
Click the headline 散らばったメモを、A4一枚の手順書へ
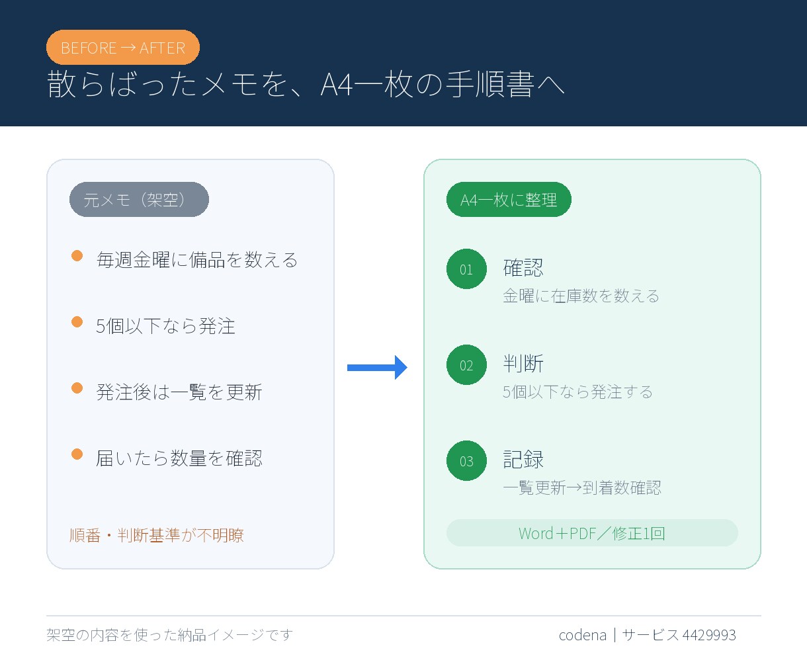[x=306, y=85]
